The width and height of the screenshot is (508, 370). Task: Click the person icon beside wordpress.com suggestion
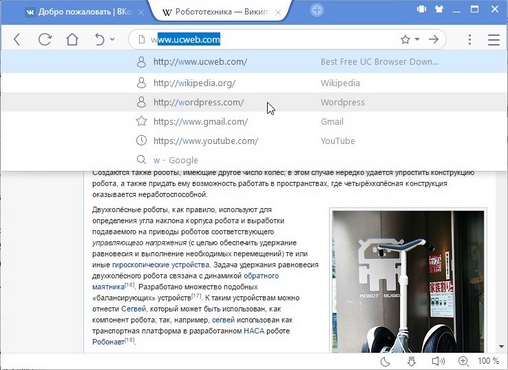141,102
